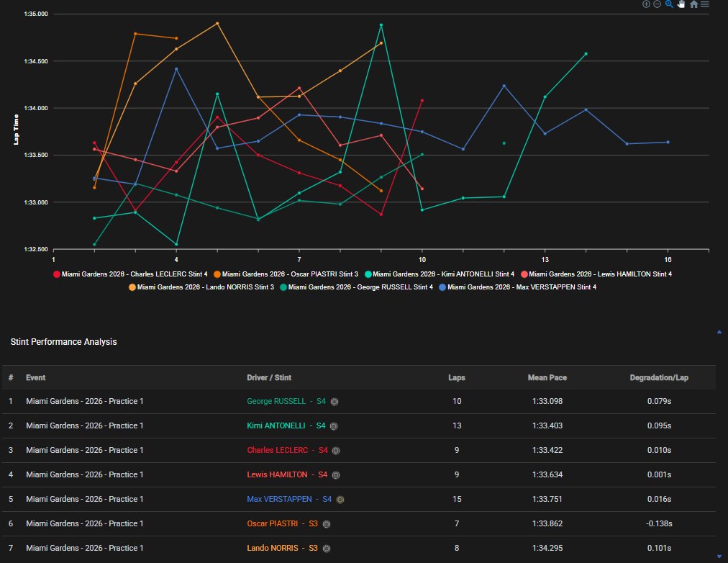Click the lone Russell data point at lap 12
Image resolution: width=728 pixels, height=563 pixels.
pos(504,143)
